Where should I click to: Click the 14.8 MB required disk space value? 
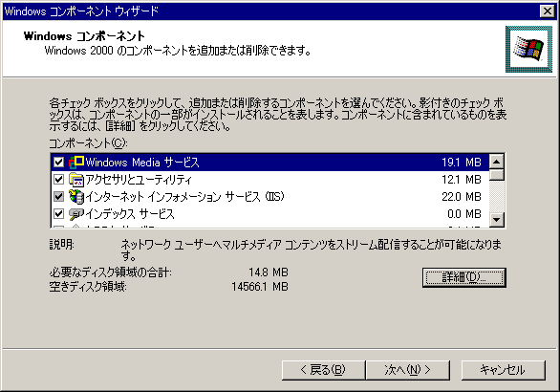269,272
